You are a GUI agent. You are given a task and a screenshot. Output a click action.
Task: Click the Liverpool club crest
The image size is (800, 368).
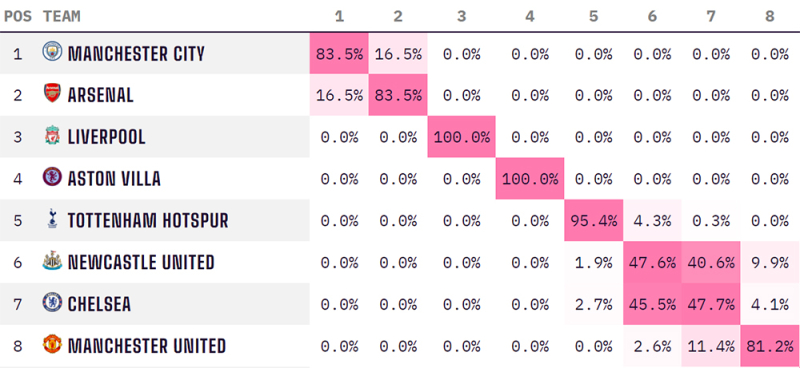pos(52,135)
